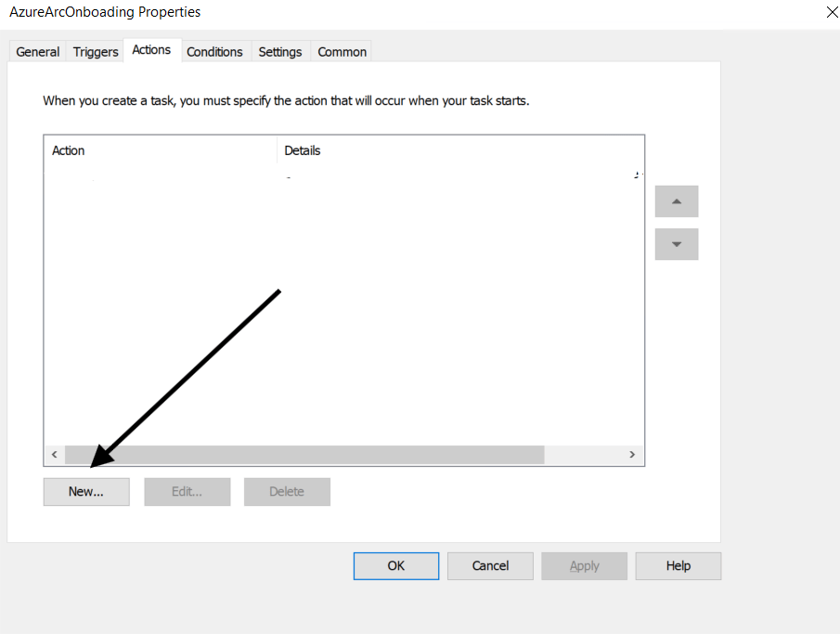Confirm the dialog with OK
Image resolution: width=840 pixels, height=634 pixels.
coord(396,566)
